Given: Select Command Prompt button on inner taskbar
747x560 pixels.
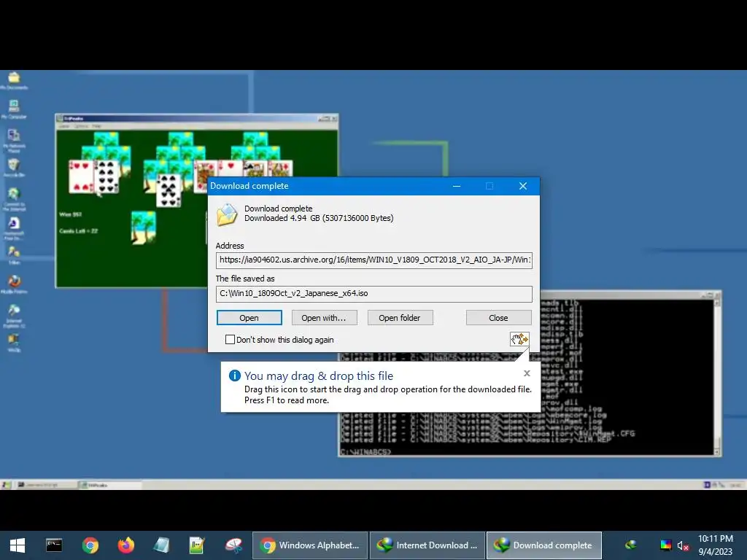Looking at the screenshot, I should pyautogui.click(x=46, y=485).
